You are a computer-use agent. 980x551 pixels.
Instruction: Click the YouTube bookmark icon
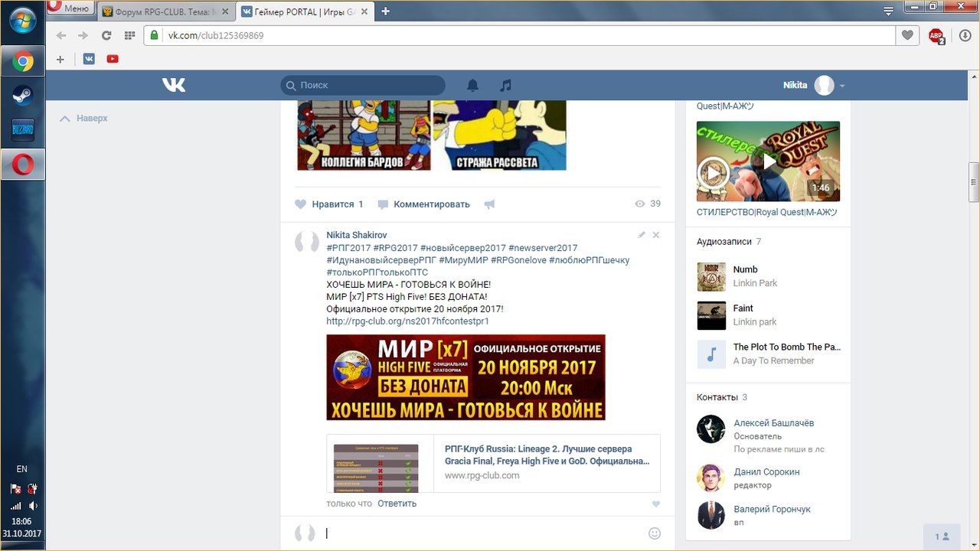click(113, 59)
